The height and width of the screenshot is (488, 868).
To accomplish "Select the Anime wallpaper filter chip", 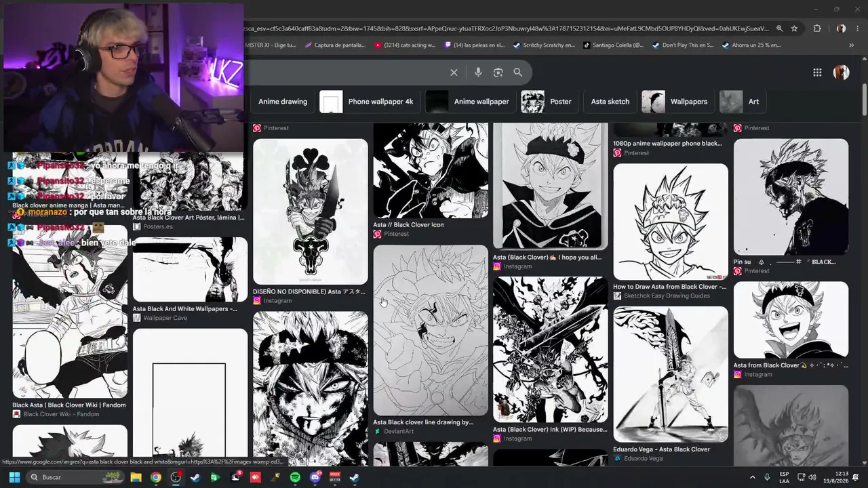I will click(470, 102).
